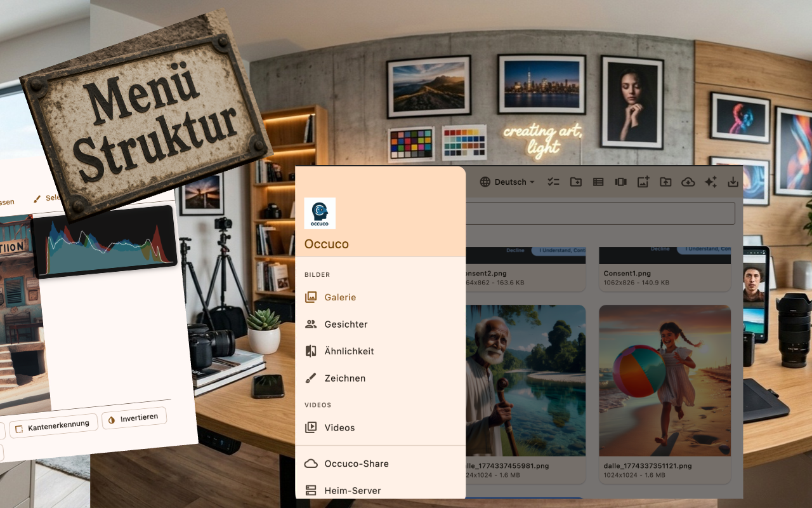This screenshot has width=812, height=508.
Task: Open Gesichter in the navigation drawer
Action: click(x=381, y=324)
